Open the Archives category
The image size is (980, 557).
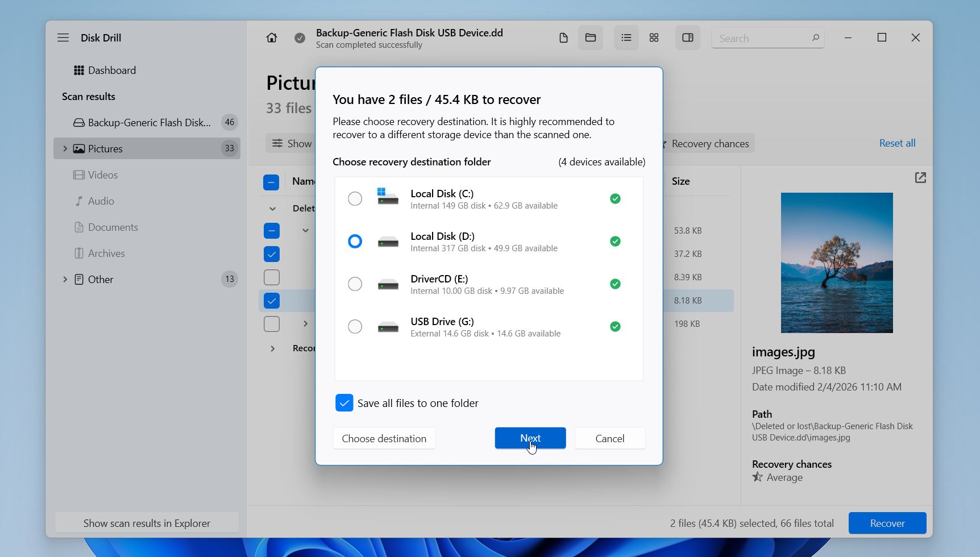99,253
